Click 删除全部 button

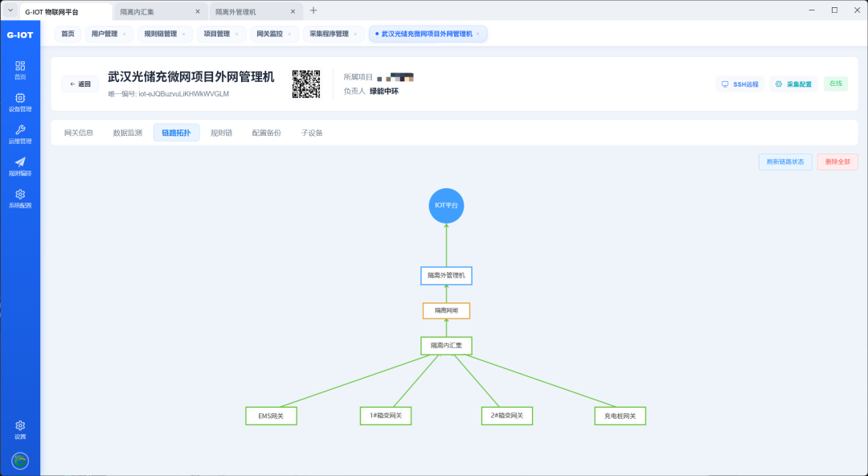(x=837, y=162)
